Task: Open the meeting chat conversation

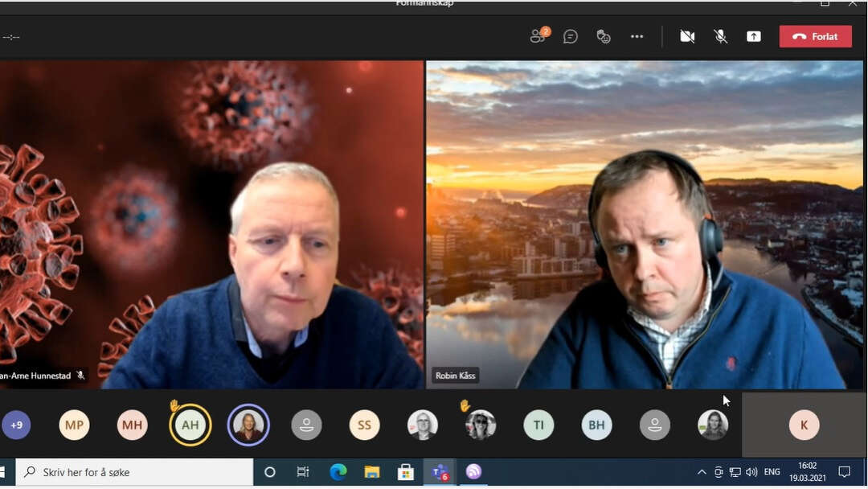Action: pyautogui.click(x=571, y=36)
